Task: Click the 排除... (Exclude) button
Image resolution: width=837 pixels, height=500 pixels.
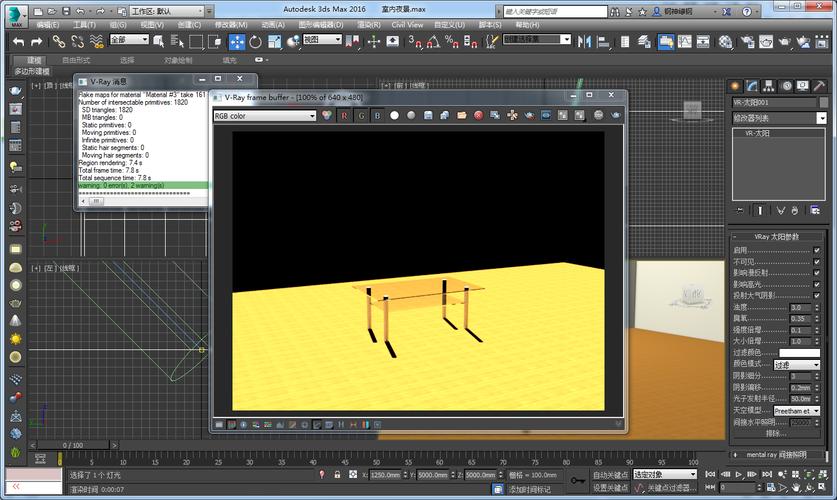Action: pyautogui.click(x=776, y=433)
